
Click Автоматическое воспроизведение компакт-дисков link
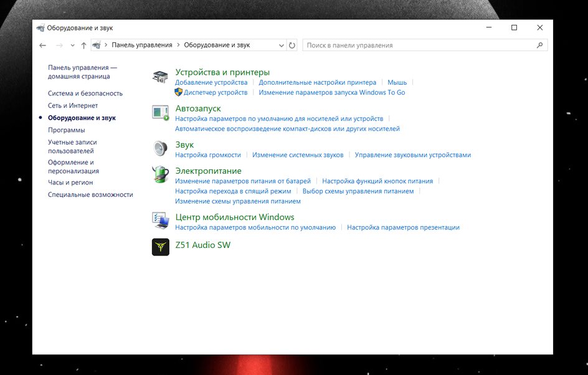point(287,129)
